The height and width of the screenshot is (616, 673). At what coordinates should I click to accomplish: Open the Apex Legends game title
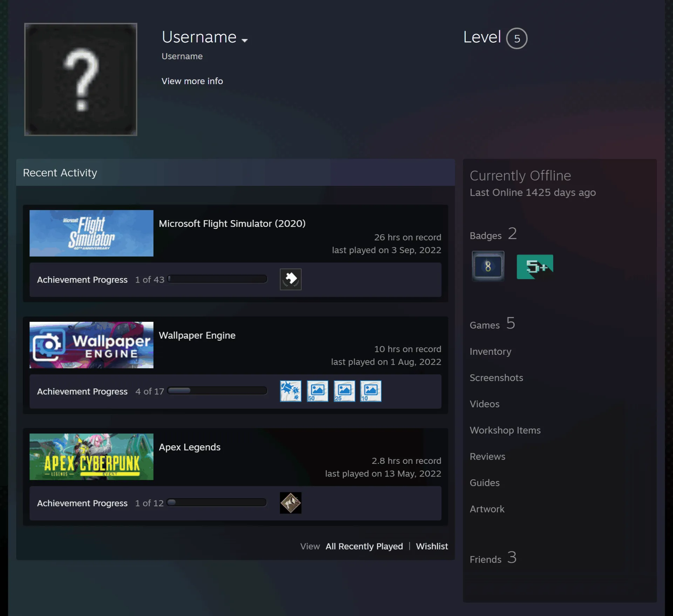[x=190, y=447]
